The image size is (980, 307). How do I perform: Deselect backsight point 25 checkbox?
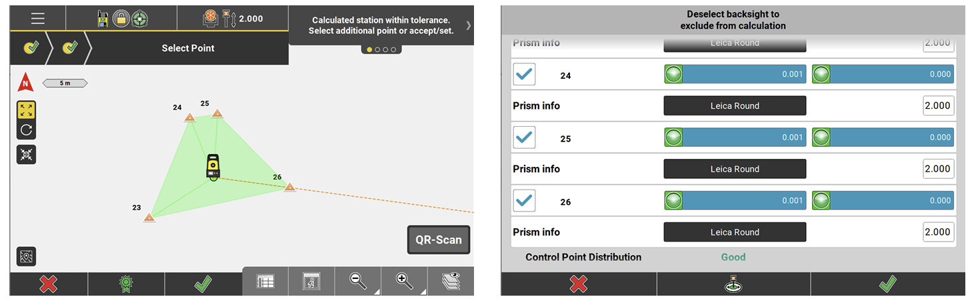(x=524, y=137)
